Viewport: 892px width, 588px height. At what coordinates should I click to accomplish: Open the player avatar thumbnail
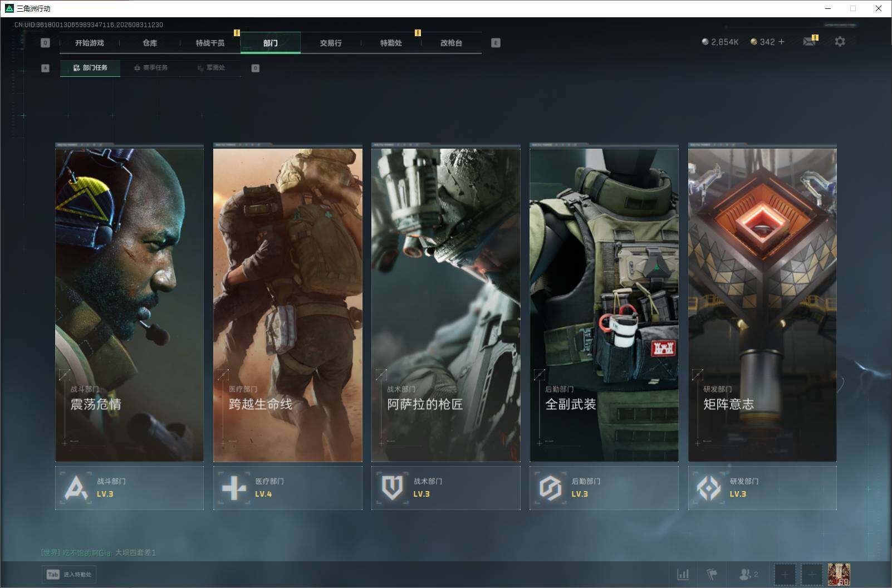(x=839, y=574)
